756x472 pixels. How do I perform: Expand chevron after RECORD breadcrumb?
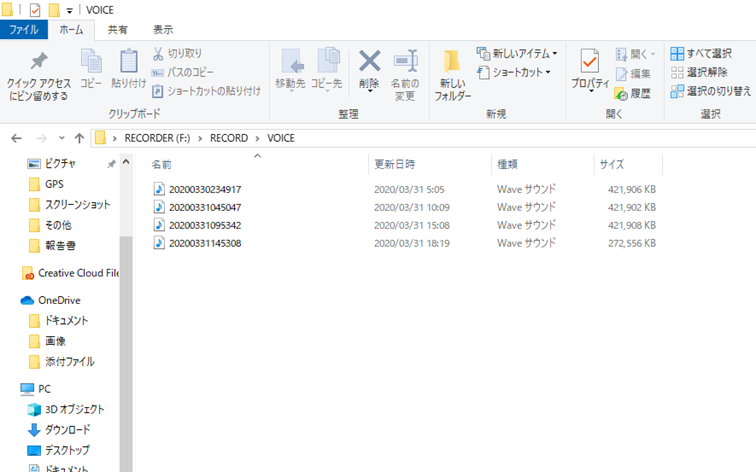257,138
